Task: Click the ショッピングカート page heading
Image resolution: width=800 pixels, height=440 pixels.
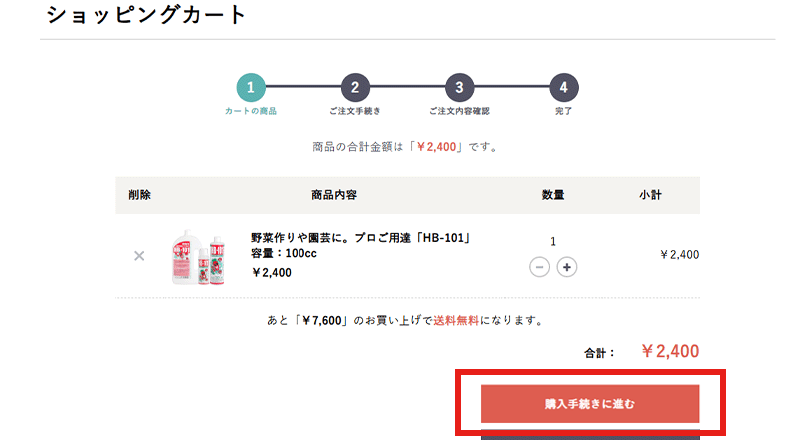Action: click(x=146, y=16)
